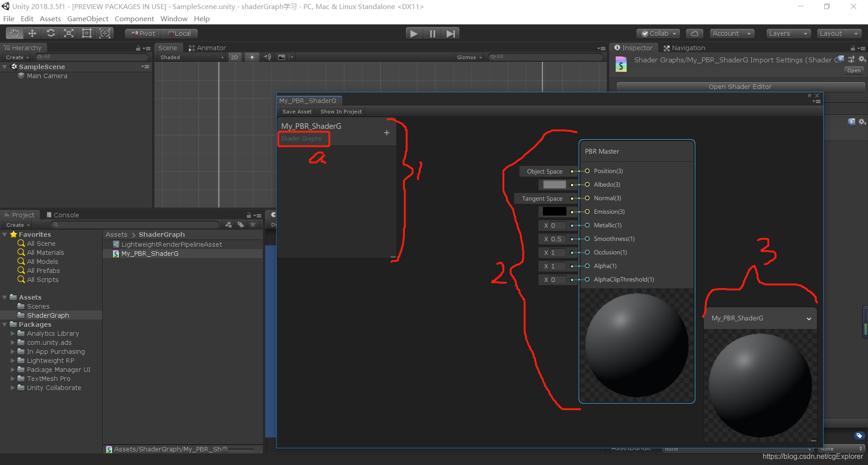Start Play mode
The height and width of the screenshot is (465, 868).
[414, 33]
